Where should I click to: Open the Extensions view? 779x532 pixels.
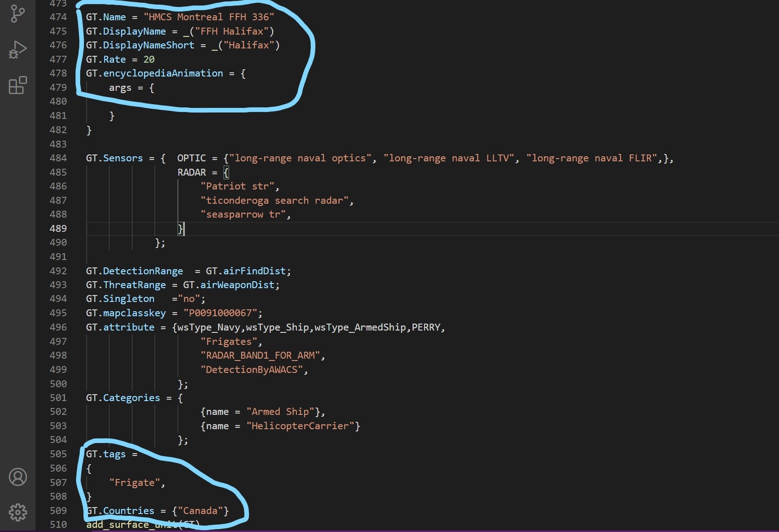(x=18, y=85)
